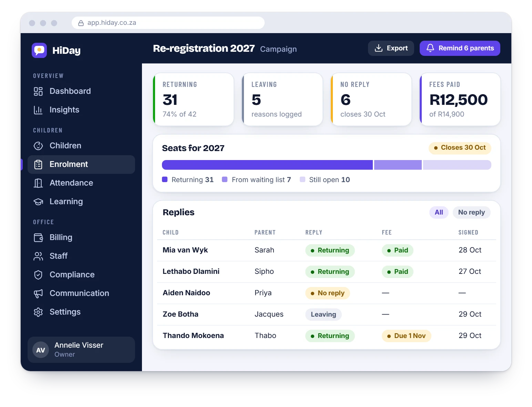
Task: Click Lethabo Dlamini's Paid fee badge
Action: (398, 271)
